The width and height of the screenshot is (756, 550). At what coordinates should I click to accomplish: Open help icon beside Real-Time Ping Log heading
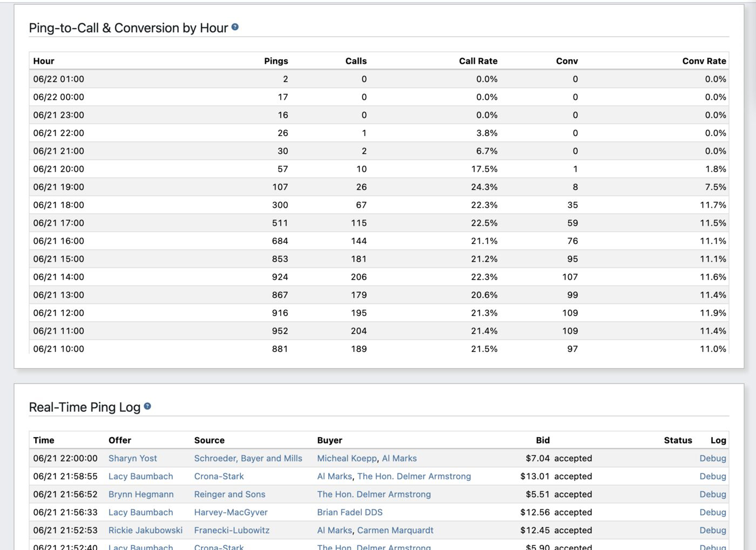pyautogui.click(x=147, y=406)
